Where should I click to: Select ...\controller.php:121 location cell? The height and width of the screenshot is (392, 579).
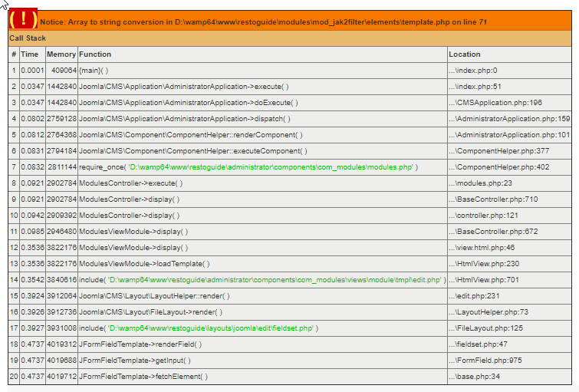(509, 216)
